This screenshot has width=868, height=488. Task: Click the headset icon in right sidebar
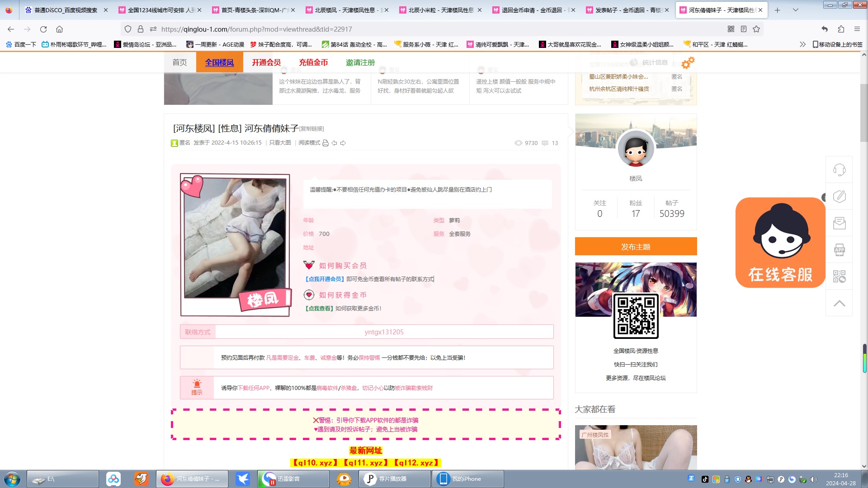click(839, 170)
